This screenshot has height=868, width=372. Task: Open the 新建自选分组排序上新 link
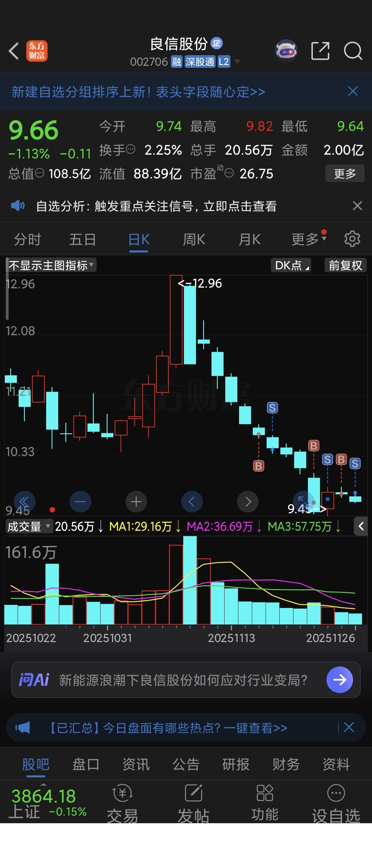[138, 92]
